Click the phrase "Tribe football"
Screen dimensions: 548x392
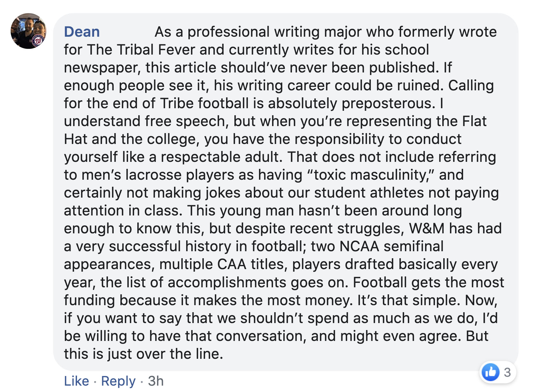[x=204, y=103]
